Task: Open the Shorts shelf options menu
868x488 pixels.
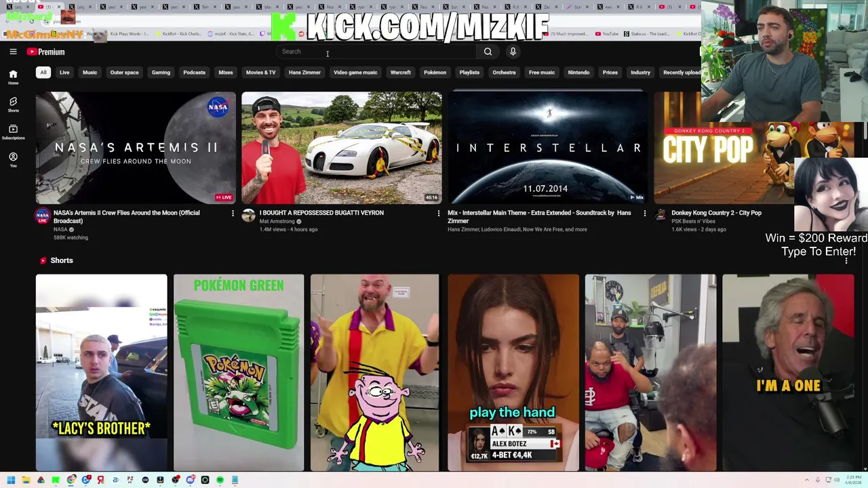Action: pos(846,260)
